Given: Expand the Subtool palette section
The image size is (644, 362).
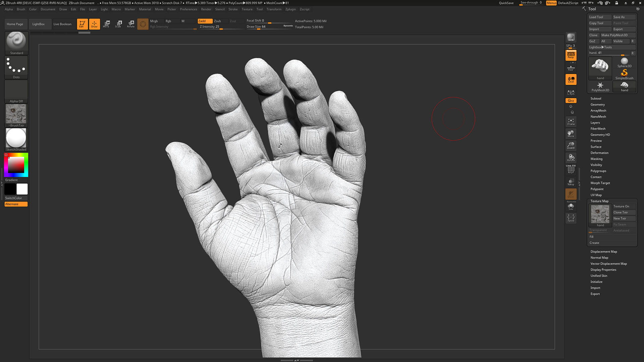Looking at the screenshot, I should [x=596, y=99].
